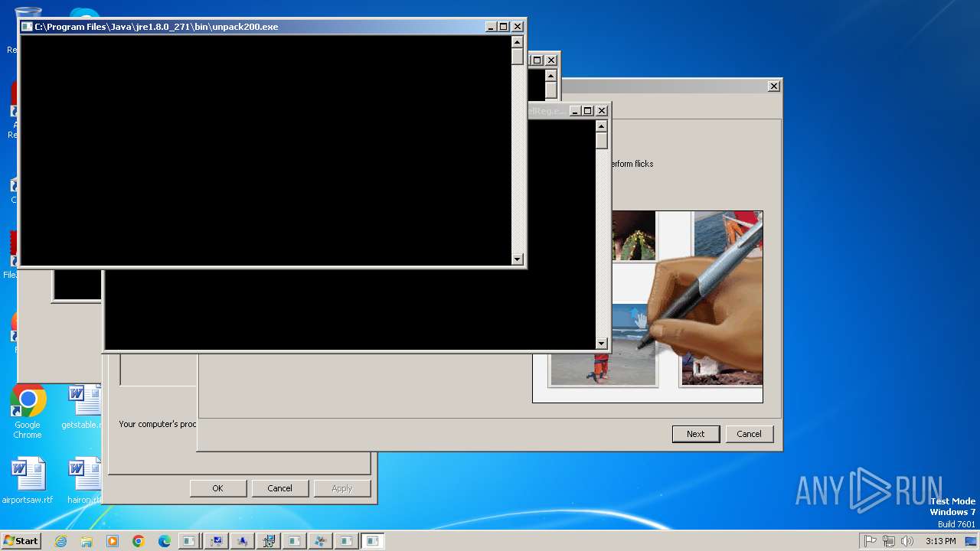The image size is (980, 551).
Task: Maximize the middle hidden console window
Action: click(537, 60)
